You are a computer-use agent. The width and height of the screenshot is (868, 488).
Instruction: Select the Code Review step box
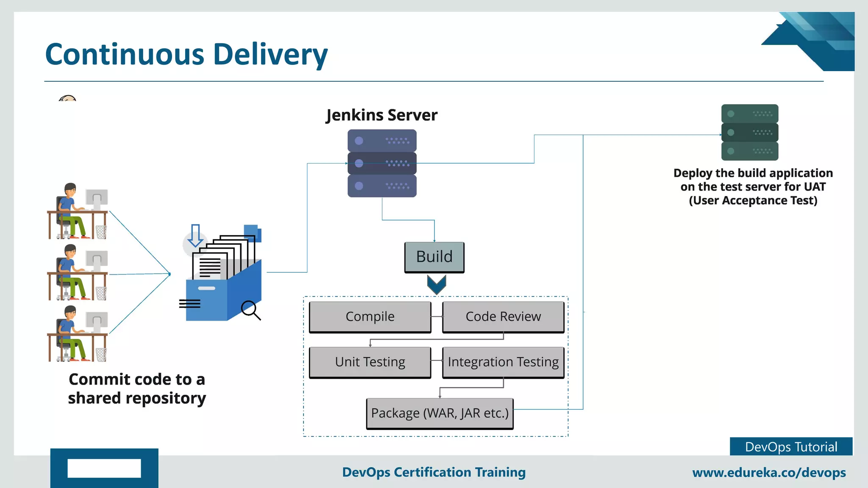coord(503,316)
